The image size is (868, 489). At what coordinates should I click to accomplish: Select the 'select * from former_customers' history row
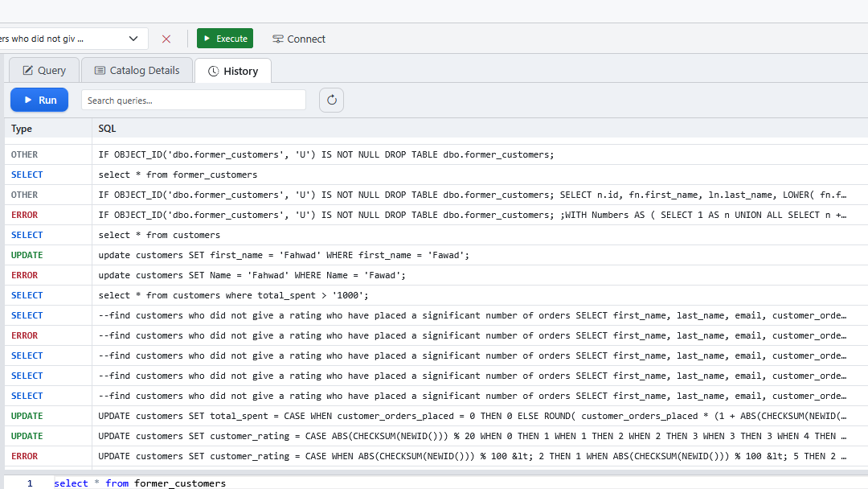tap(436, 175)
